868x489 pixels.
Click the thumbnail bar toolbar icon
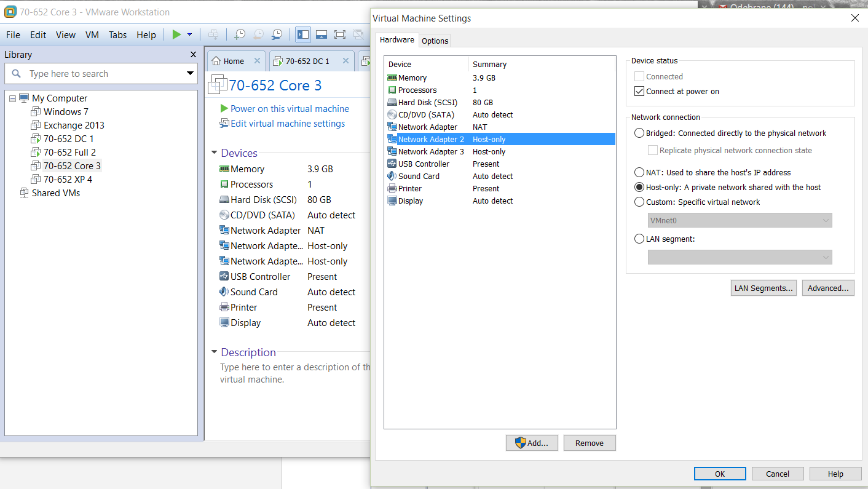tap(322, 34)
